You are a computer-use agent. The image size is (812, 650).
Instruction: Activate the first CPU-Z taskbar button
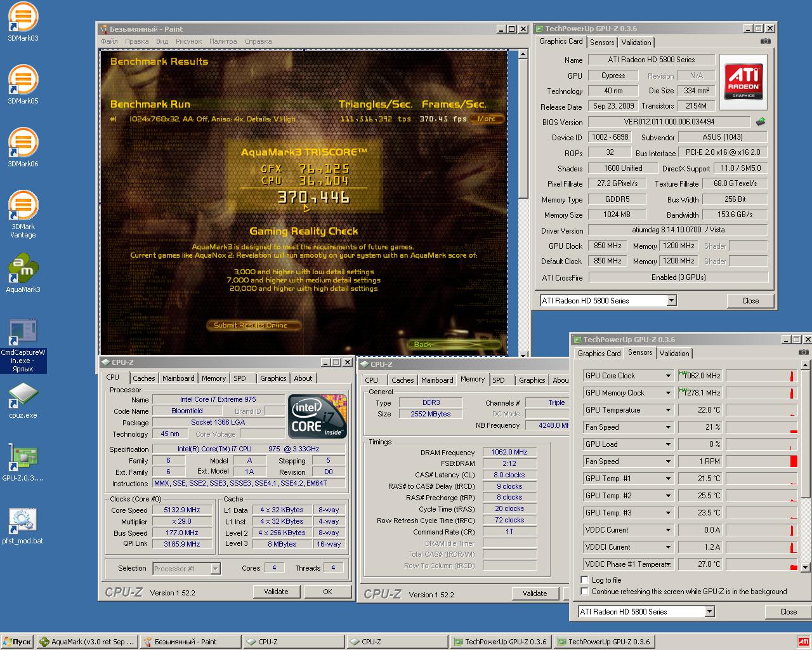(x=294, y=641)
